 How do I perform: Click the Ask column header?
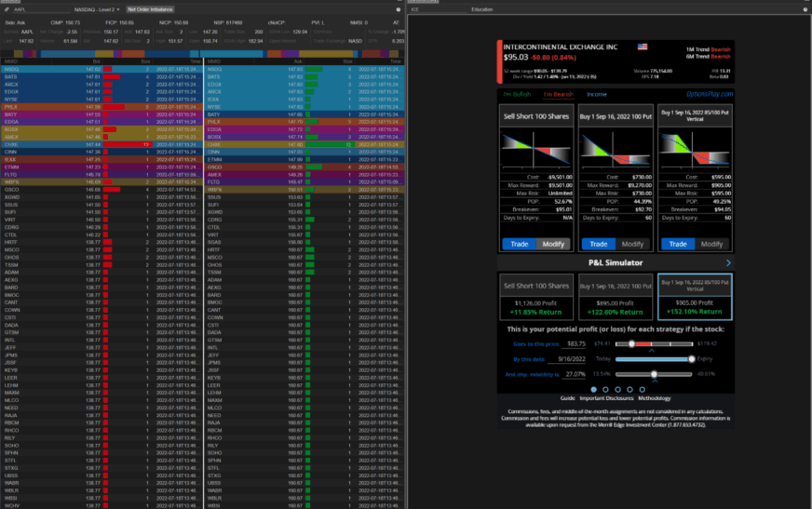click(298, 61)
